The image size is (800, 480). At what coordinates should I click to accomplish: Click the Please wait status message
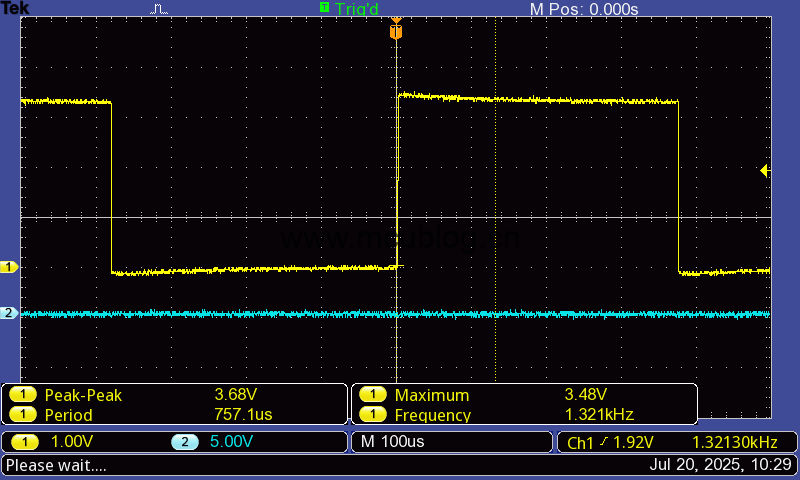point(56,465)
